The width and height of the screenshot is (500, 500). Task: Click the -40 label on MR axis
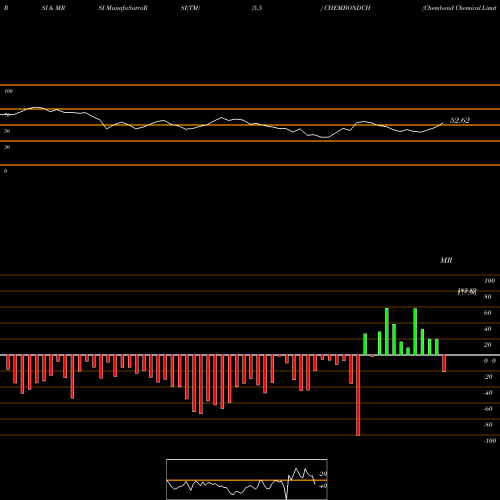click(x=488, y=393)
